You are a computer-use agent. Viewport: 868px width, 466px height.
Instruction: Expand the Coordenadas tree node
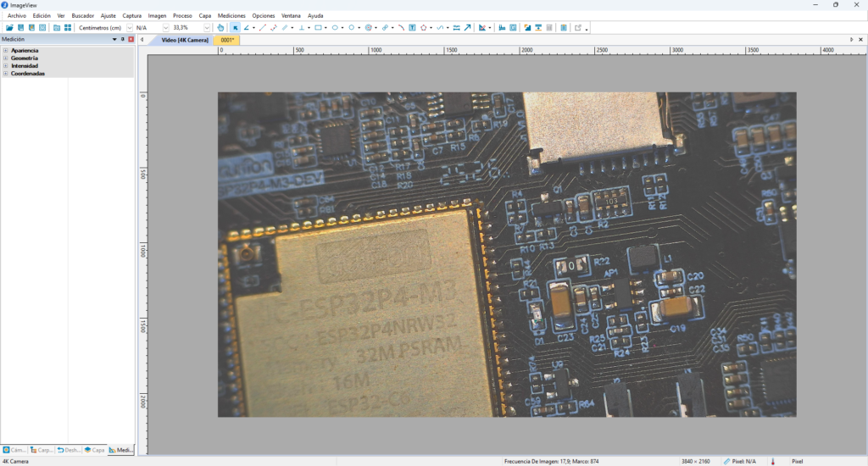[6, 74]
